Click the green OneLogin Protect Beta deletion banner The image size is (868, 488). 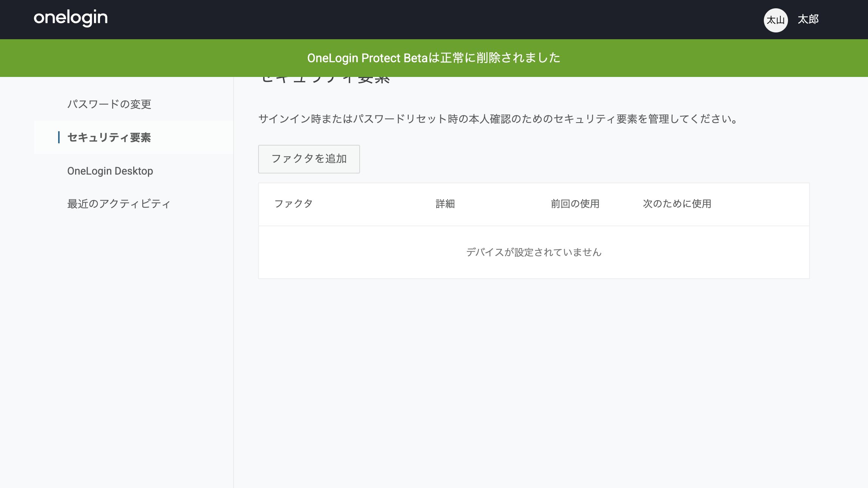coord(434,58)
